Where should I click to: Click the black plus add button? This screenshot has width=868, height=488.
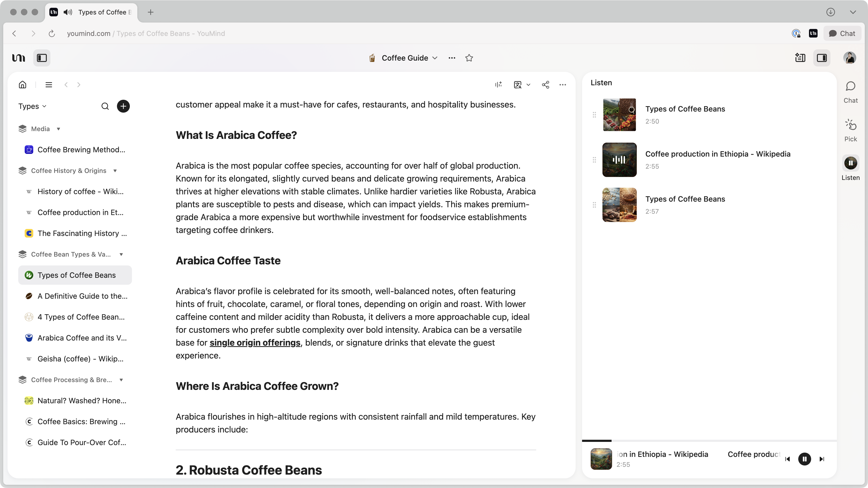coord(123,106)
